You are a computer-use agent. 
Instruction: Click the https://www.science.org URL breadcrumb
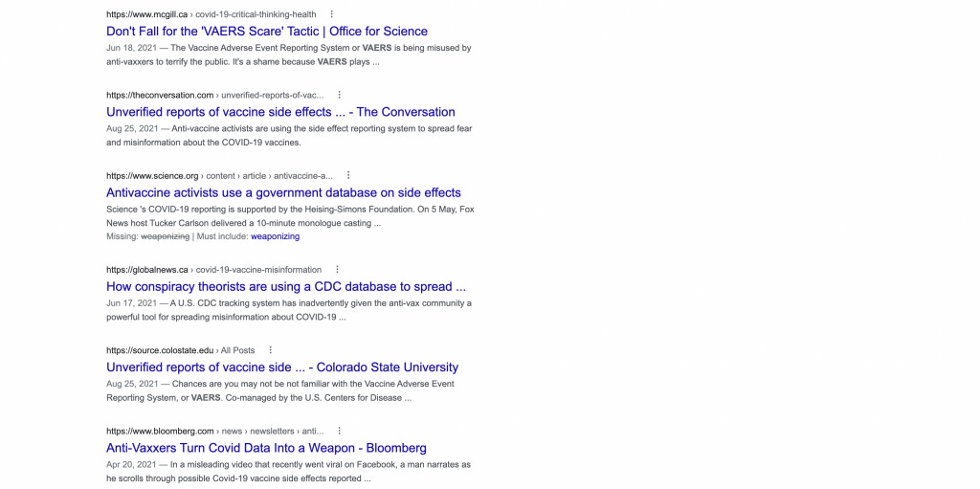click(219, 176)
